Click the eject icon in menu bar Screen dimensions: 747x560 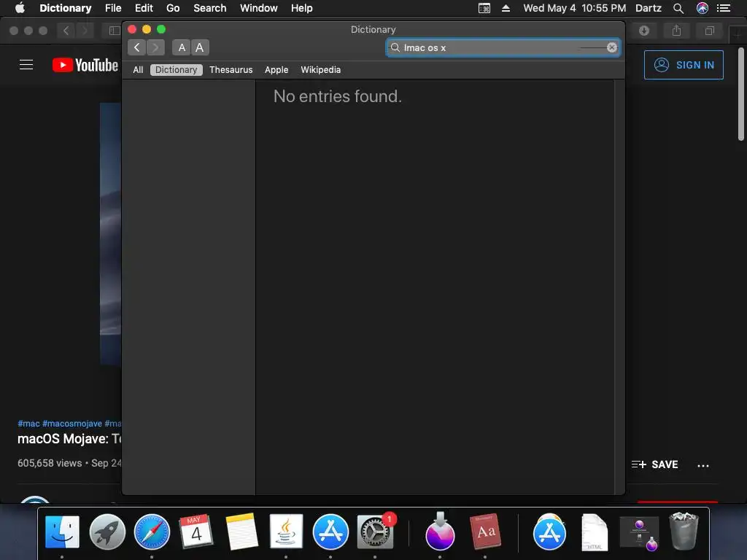[506, 8]
